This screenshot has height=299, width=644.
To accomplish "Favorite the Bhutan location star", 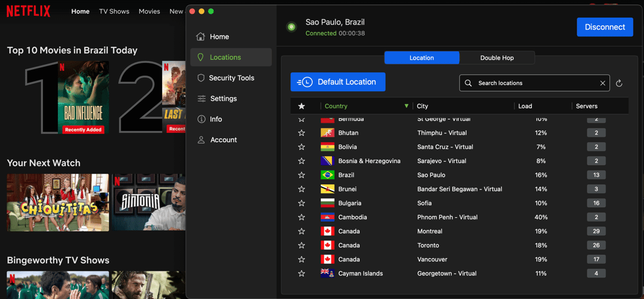I will (301, 133).
